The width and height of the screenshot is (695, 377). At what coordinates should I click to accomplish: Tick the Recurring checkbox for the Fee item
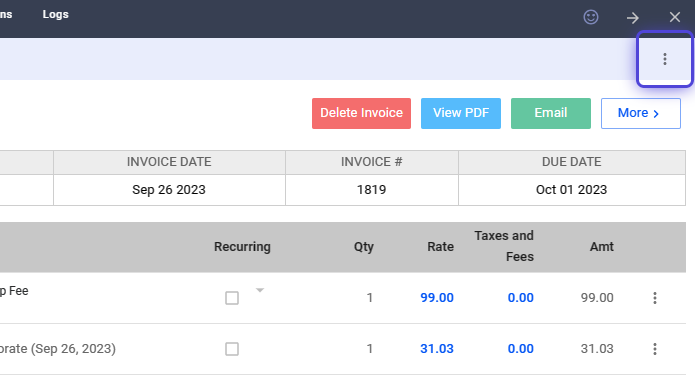(x=232, y=298)
